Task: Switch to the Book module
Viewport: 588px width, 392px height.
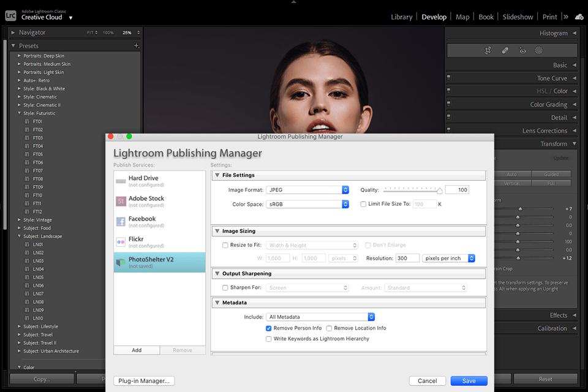Action: pyautogui.click(x=486, y=17)
